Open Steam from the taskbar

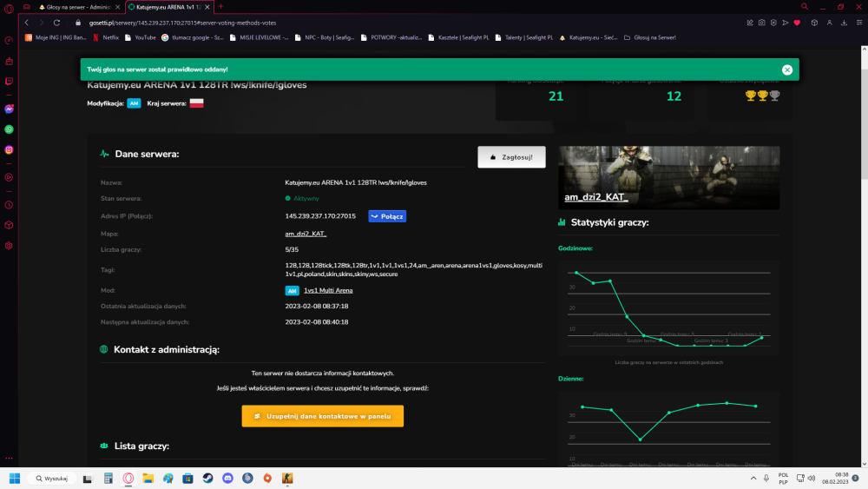pyautogui.click(x=207, y=479)
